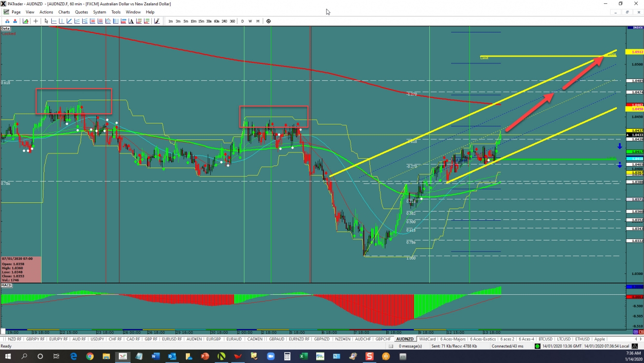This screenshot has width=644, height=363.
Task: Click the Page menu chart icon
Action: 6,12
